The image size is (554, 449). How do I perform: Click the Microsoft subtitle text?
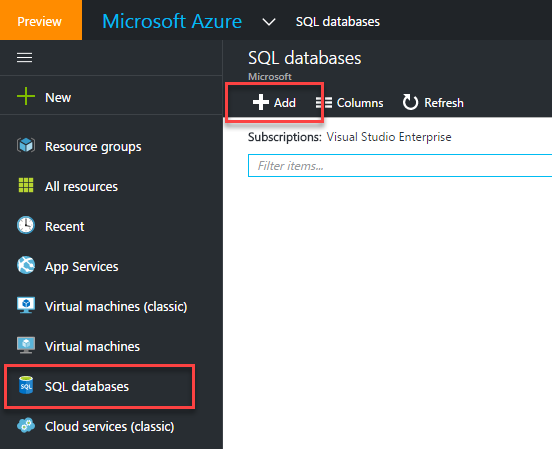click(270, 77)
